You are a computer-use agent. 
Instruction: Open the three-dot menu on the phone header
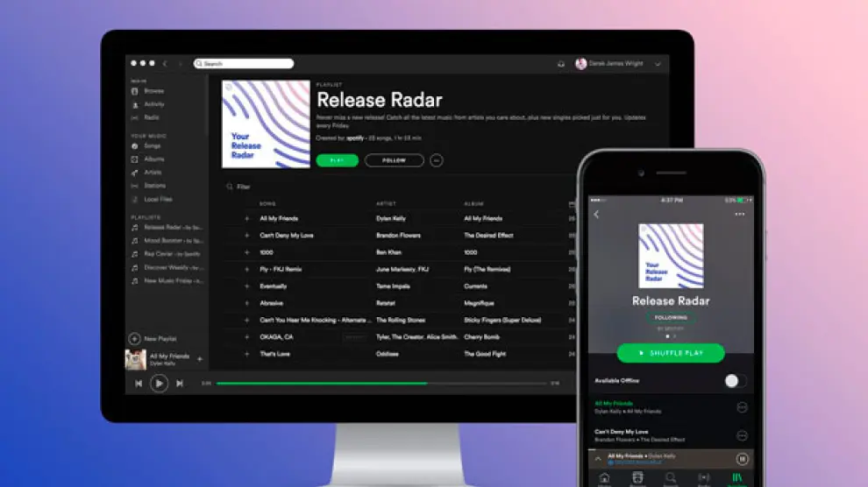[x=740, y=215]
